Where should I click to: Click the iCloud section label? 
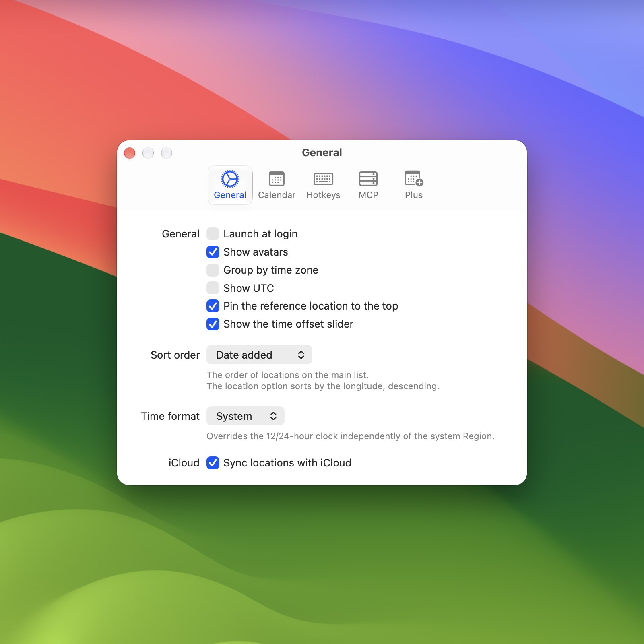click(184, 463)
